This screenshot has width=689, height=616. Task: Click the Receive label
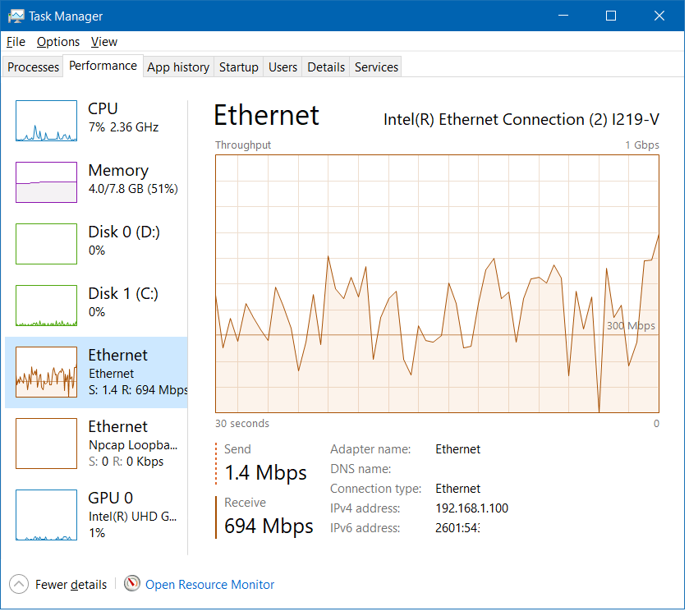point(245,502)
